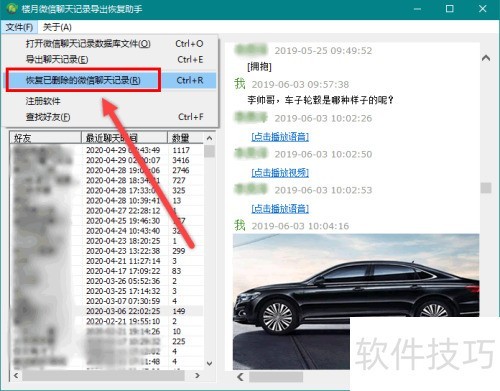The height and width of the screenshot is (391, 500).
Task: Click the timestamp 2019-06-03 10:04:16
Action: (300, 226)
